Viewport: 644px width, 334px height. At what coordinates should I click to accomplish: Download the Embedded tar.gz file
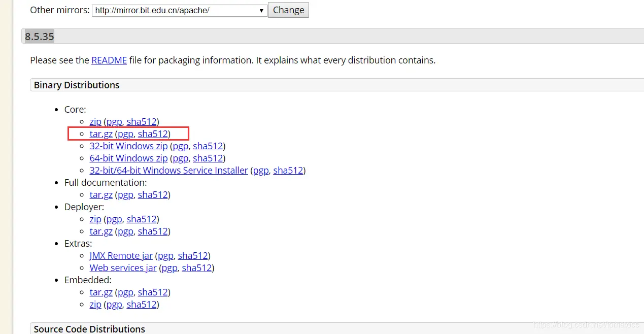pyautogui.click(x=101, y=292)
